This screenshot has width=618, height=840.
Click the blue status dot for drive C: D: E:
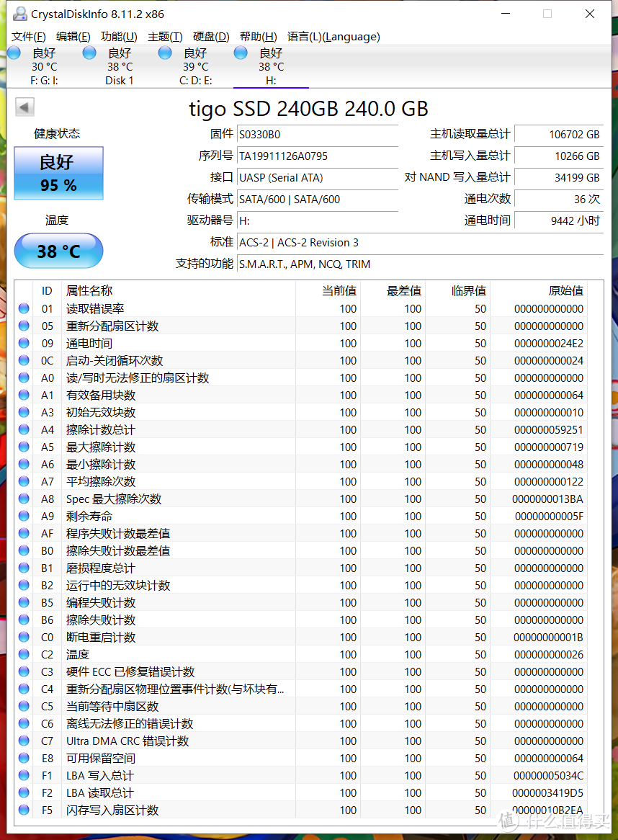[x=165, y=53]
